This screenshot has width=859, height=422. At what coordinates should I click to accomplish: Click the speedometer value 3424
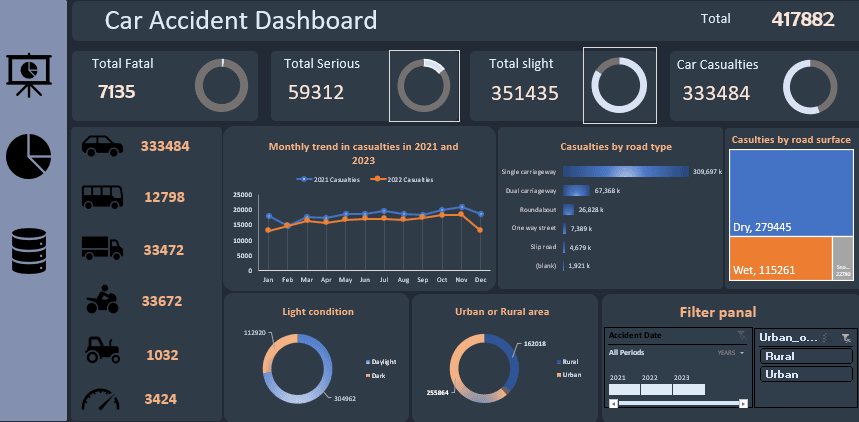click(x=161, y=399)
